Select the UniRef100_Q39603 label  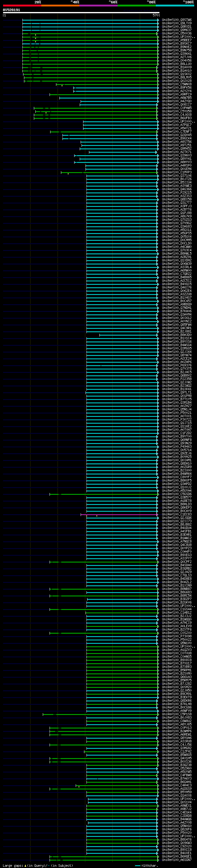click(177, 155)
